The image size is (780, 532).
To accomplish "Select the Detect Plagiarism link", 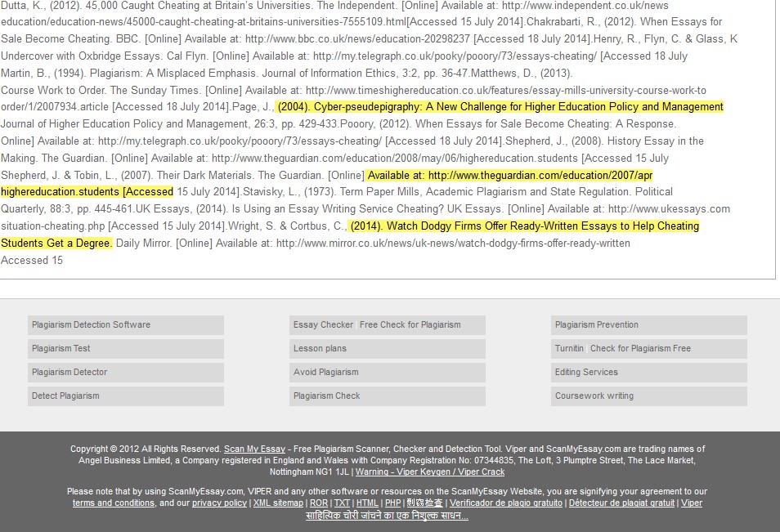I will [65, 396].
